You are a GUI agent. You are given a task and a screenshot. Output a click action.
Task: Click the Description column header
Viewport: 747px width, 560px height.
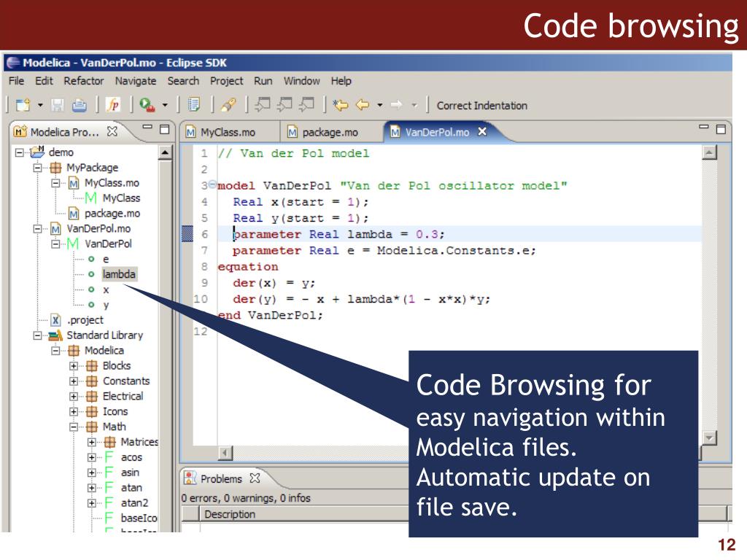[230, 514]
